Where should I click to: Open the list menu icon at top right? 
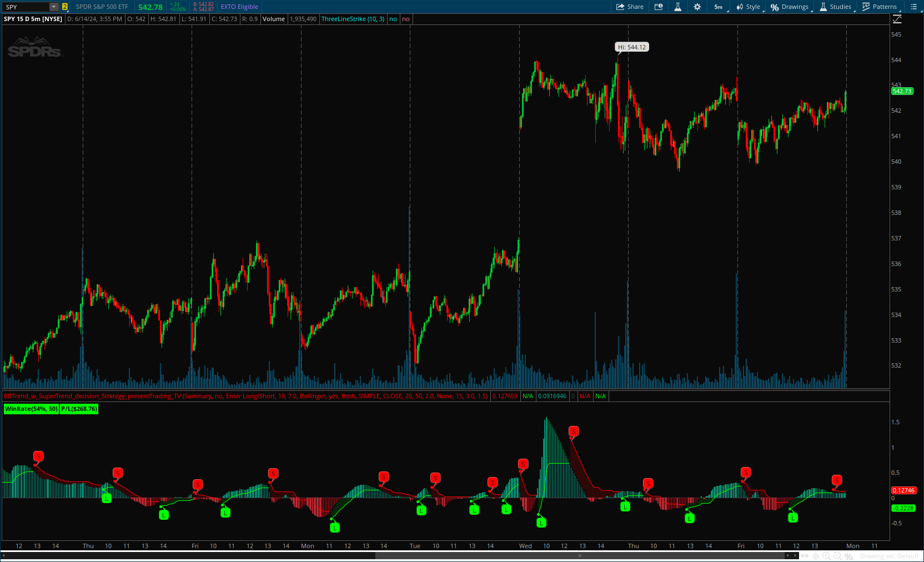[913, 7]
